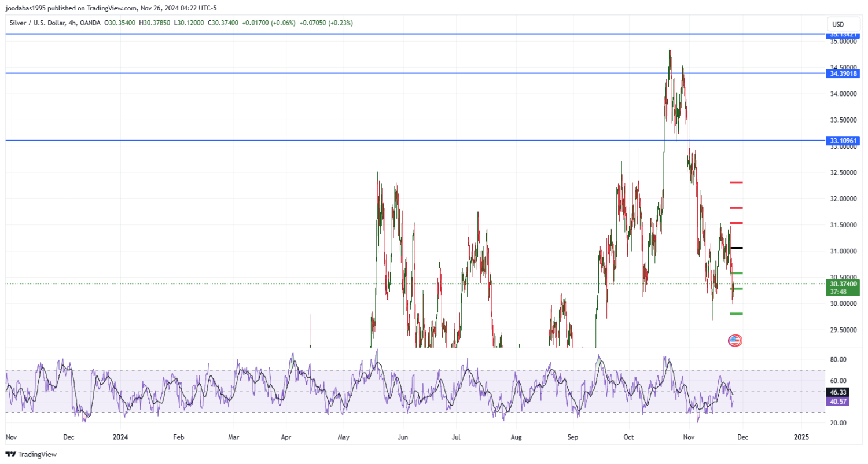Image resolution: width=868 pixels, height=464 pixels.
Task: Select the black horizontal marker near 31.05
Action: point(736,248)
